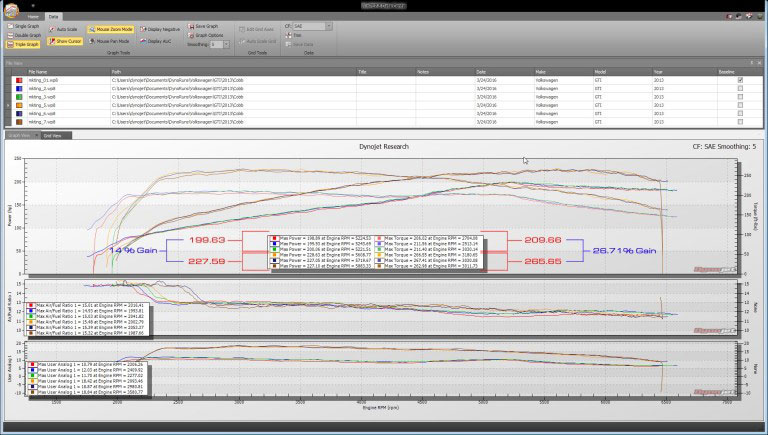This screenshot has height=435, width=768.
Task: Open the application menu orb logo
Action: (x=11, y=9)
